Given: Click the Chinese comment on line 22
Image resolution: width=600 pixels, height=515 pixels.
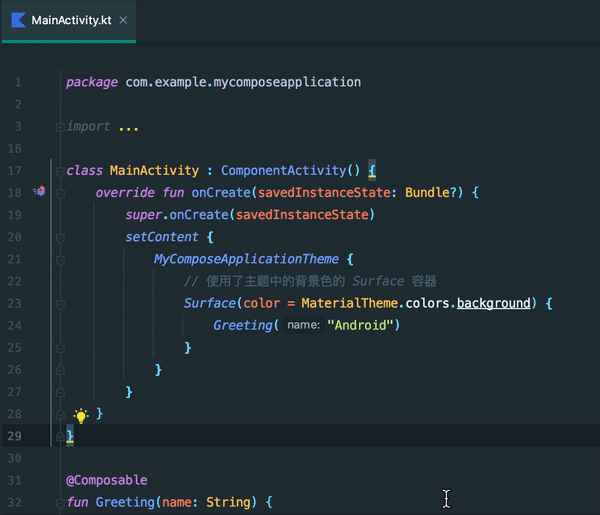Looking at the screenshot, I should [310, 281].
